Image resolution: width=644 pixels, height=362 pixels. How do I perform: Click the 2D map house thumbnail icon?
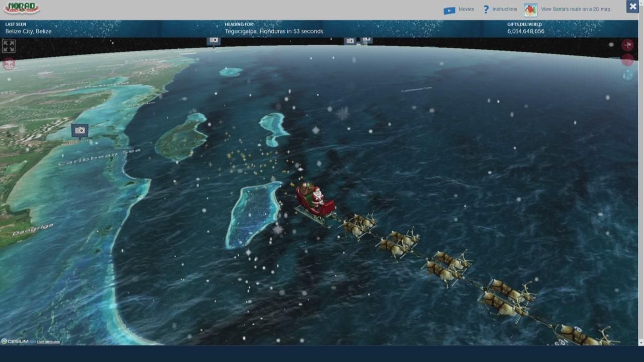(x=530, y=10)
